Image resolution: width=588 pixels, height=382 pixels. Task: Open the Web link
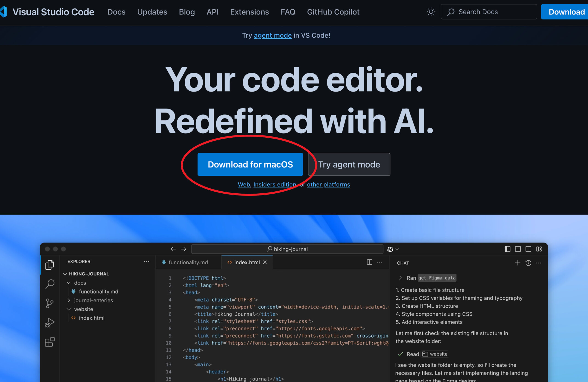244,184
